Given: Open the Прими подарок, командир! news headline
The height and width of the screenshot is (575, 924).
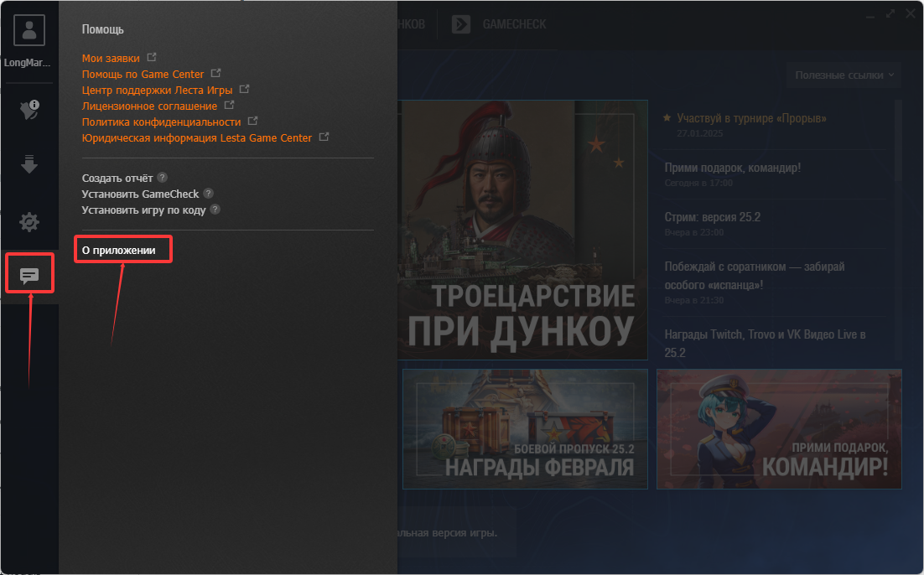Looking at the screenshot, I should (x=733, y=168).
